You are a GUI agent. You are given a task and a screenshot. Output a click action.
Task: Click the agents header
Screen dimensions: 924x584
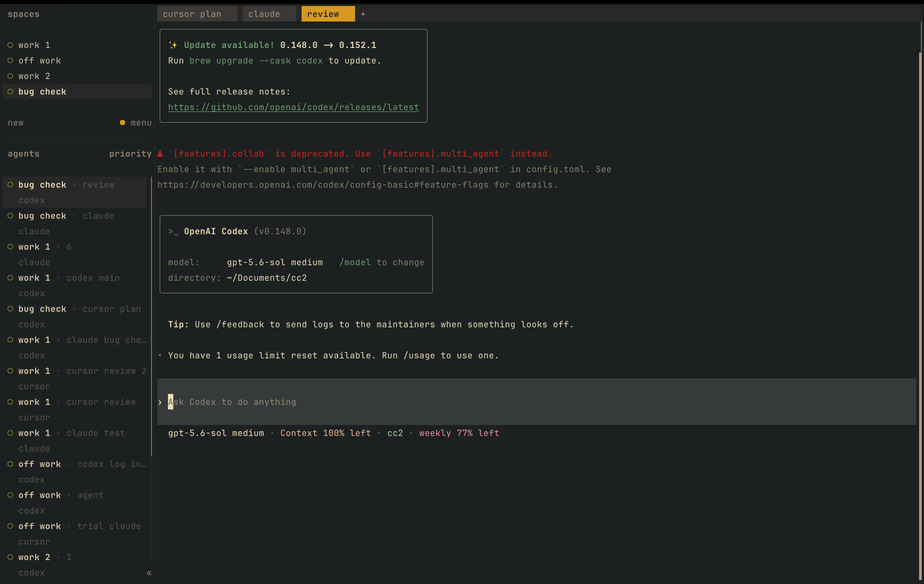pos(24,154)
